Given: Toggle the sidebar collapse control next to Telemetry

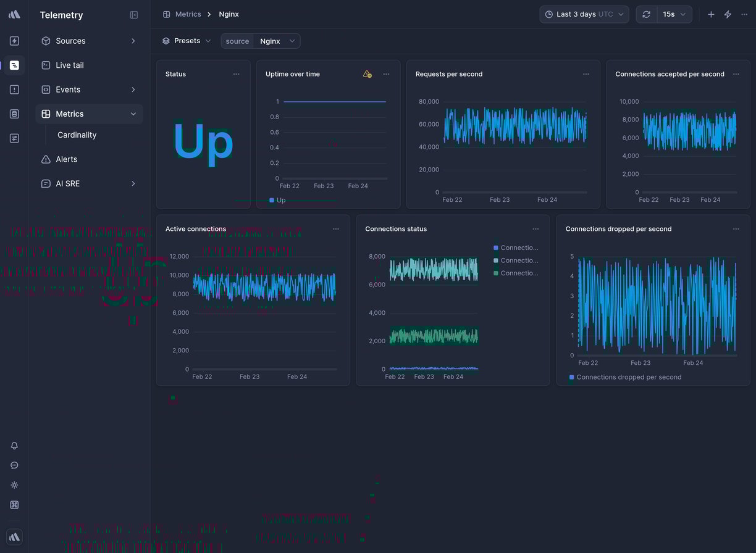Looking at the screenshot, I should coord(134,14).
